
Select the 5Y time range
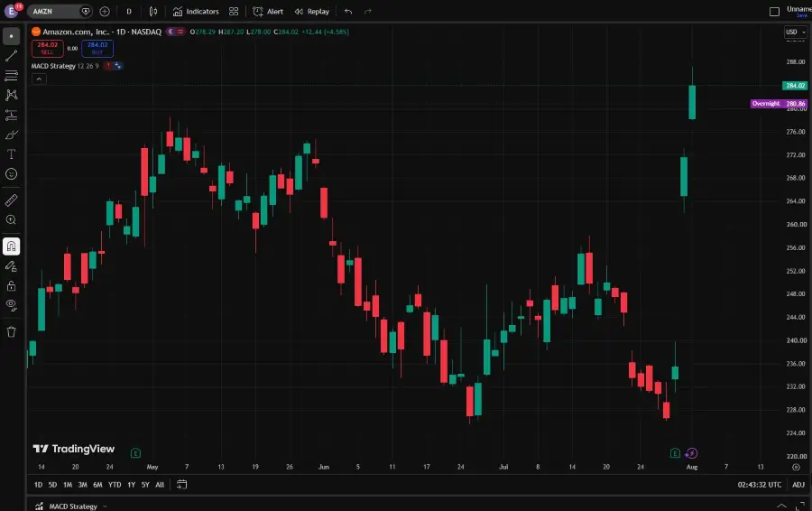[x=145, y=485]
